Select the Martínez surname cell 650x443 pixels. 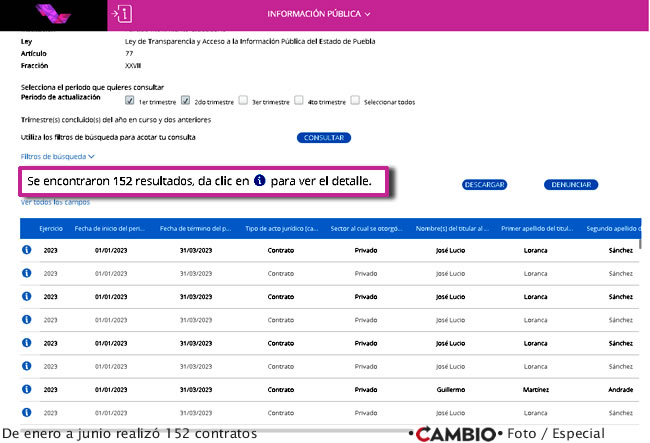click(x=536, y=390)
